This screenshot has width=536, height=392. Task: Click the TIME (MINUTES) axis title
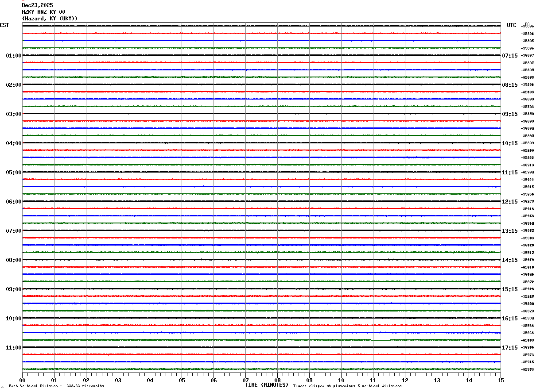267,385
